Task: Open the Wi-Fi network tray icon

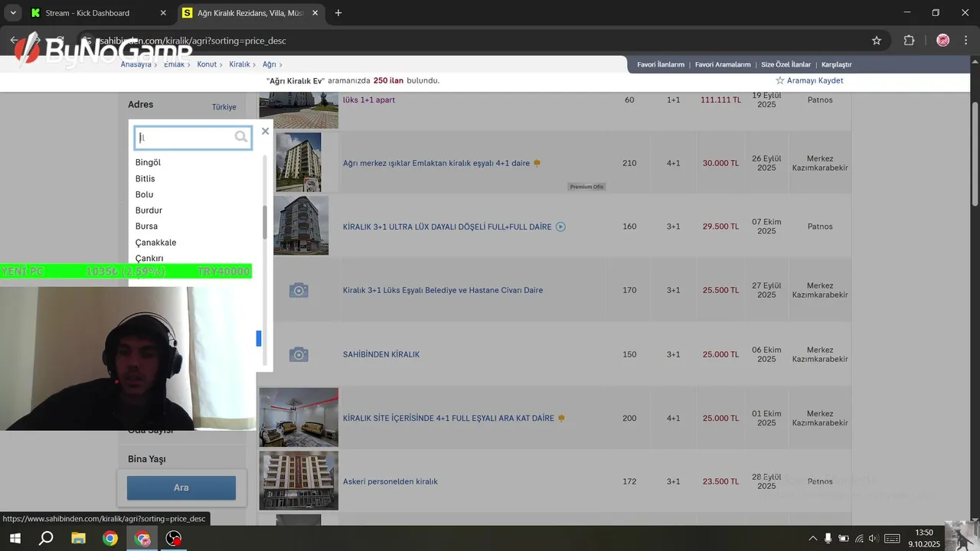Action: 859,538
